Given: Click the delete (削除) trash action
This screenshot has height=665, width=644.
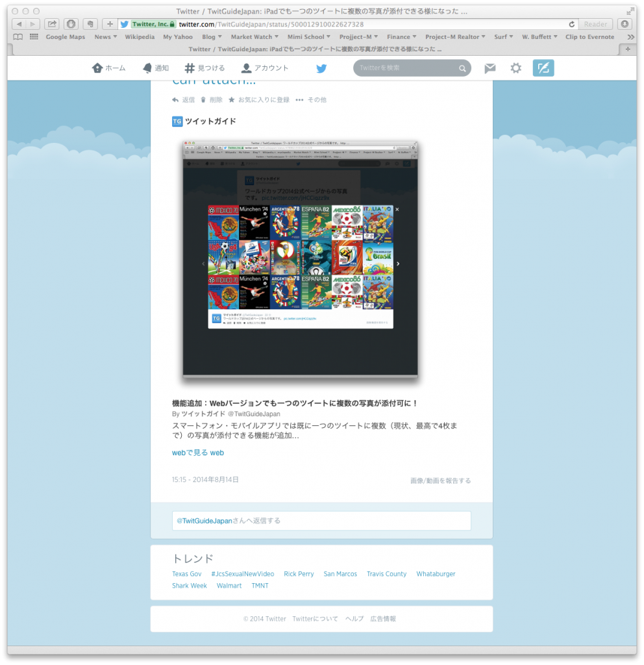Looking at the screenshot, I should (211, 99).
